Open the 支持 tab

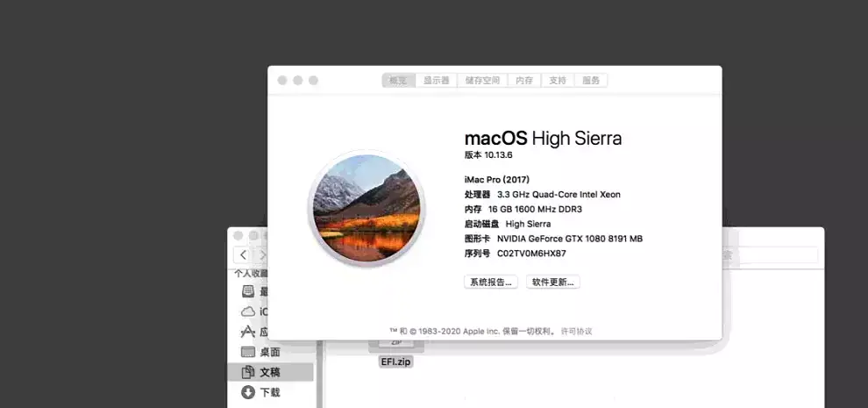pos(558,81)
